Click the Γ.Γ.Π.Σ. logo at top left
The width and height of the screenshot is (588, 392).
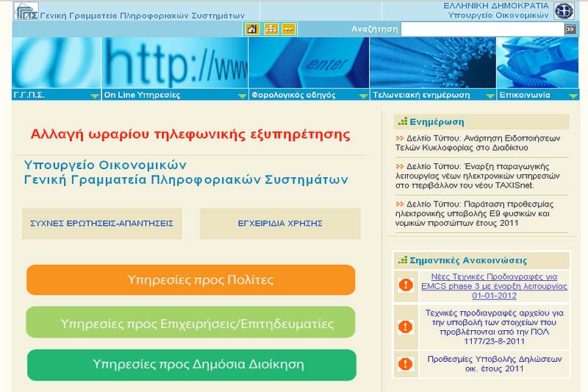26,11
